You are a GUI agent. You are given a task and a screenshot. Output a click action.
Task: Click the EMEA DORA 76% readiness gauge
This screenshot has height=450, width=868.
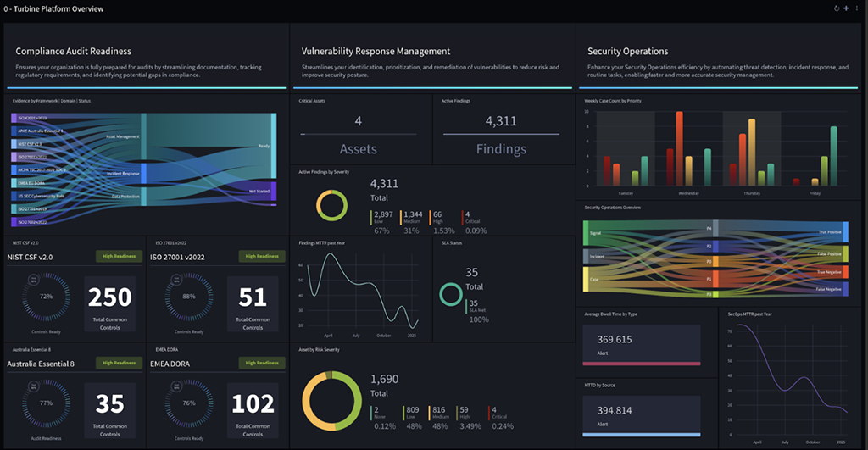coord(189,404)
